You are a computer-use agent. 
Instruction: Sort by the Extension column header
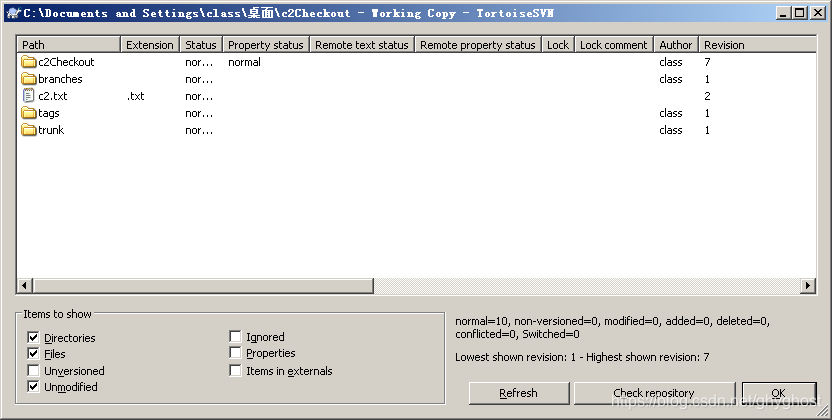coord(150,45)
